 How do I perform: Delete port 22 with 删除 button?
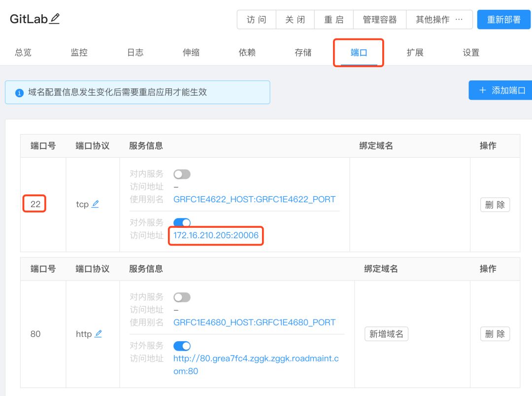pyautogui.click(x=495, y=205)
